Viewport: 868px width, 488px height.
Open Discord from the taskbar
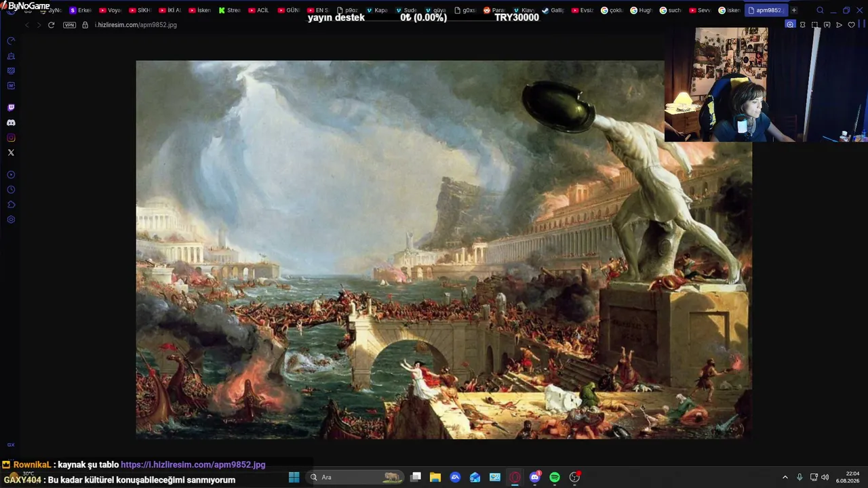(535, 477)
